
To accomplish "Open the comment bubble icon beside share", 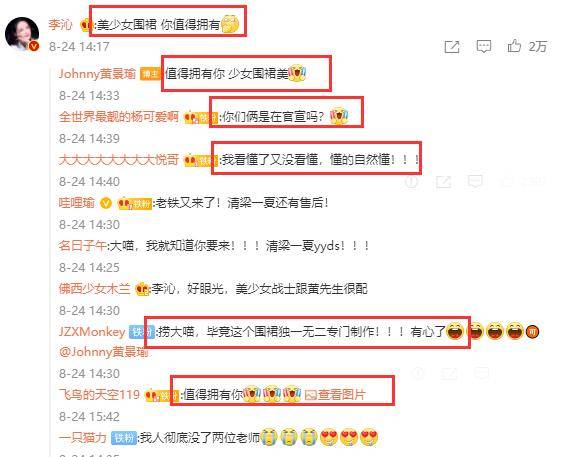I will 483,46.
